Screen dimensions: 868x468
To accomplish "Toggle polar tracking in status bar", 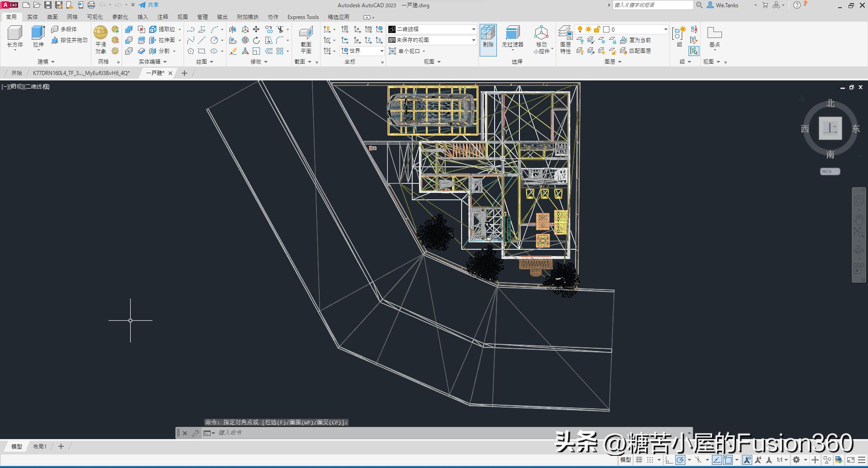I will coord(680,460).
